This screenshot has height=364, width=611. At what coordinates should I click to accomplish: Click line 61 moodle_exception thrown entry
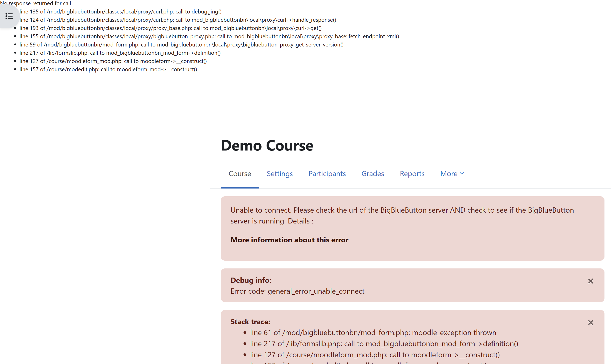point(373,333)
